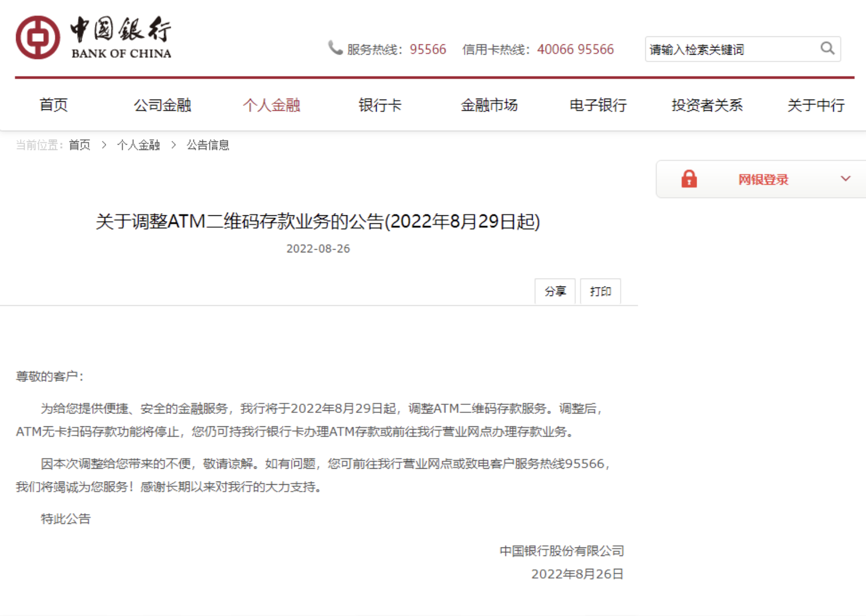This screenshot has height=616, width=866.
Task: Click the Bank of China logo
Action: pyautogui.click(x=94, y=37)
